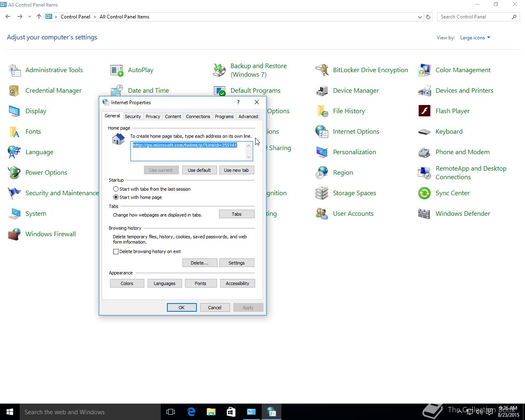Open the Device Manager icon

pyautogui.click(x=322, y=91)
